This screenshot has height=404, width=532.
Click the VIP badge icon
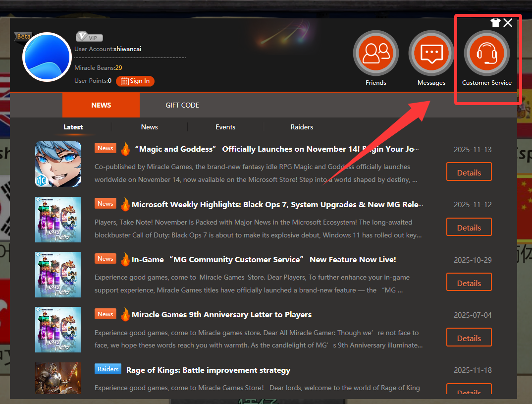coord(89,38)
